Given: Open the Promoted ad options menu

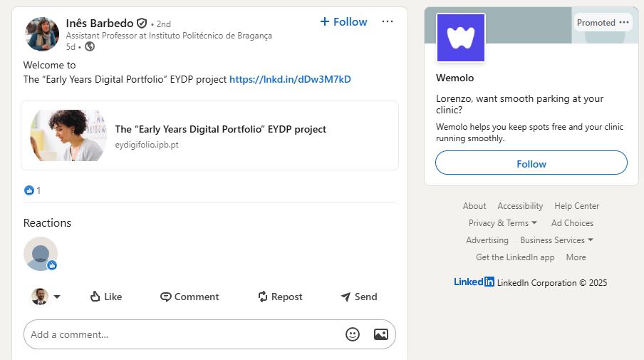Looking at the screenshot, I should pyautogui.click(x=624, y=23).
